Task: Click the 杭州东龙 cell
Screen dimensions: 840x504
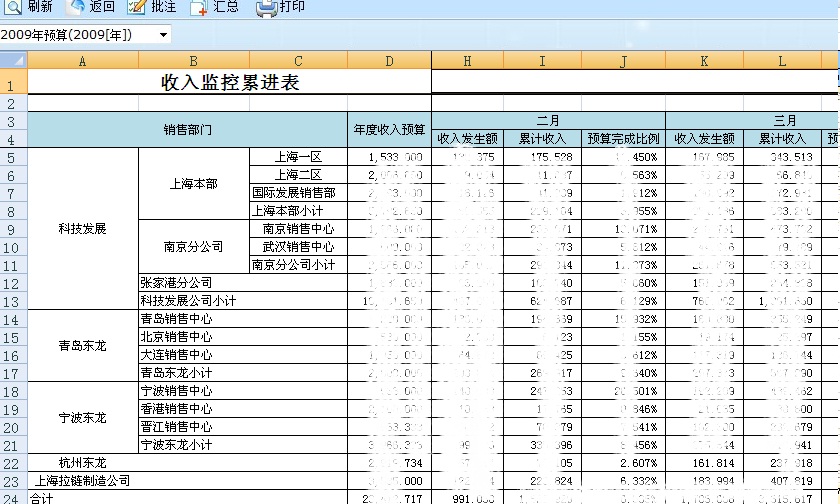Action: pos(188,463)
